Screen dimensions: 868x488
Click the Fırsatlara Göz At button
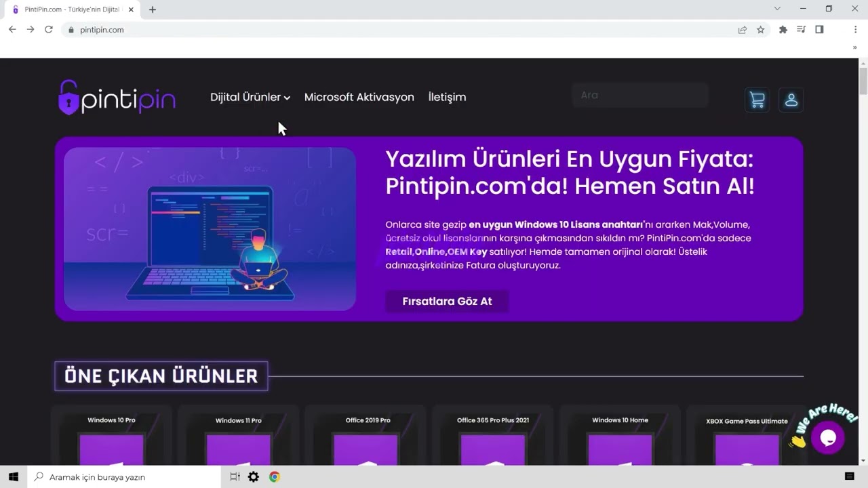[447, 301]
